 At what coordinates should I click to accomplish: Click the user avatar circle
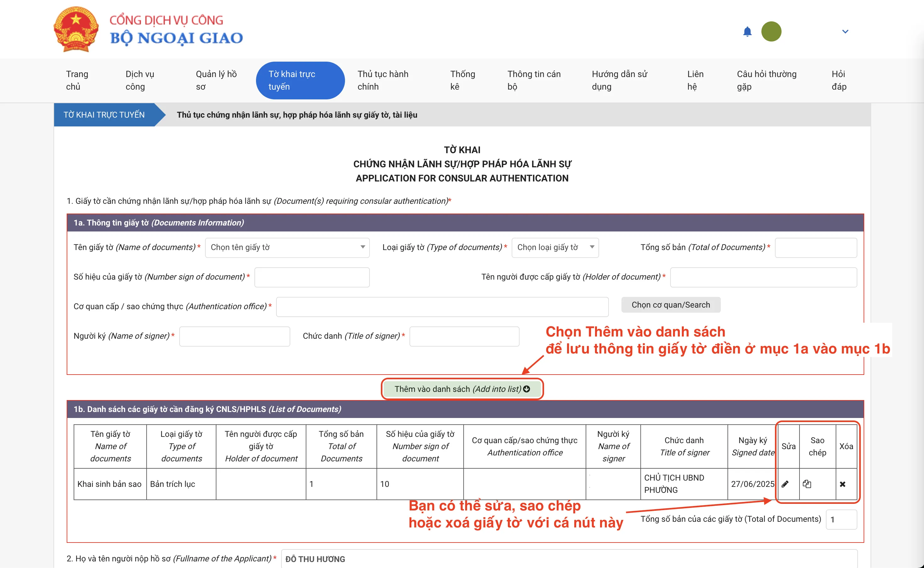[x=772, y=31]
